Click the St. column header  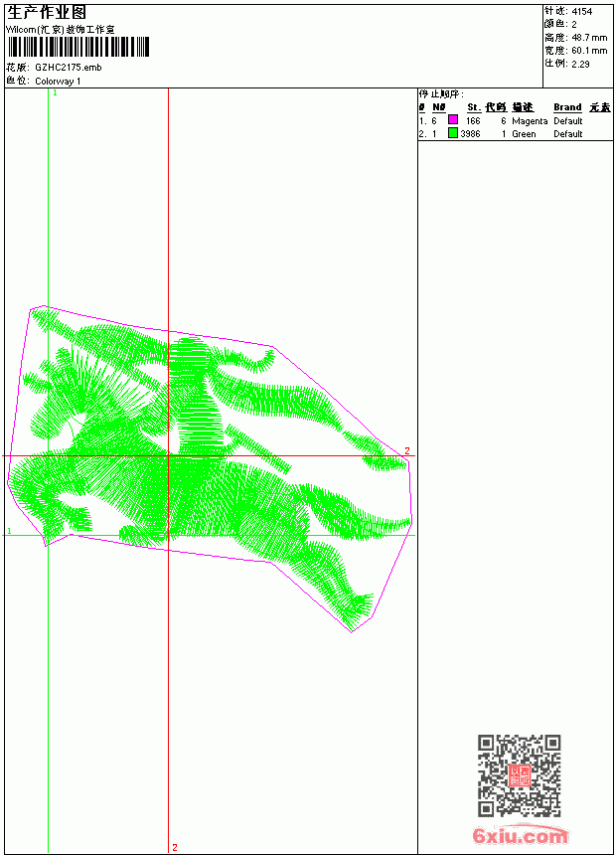coord(473,107)
